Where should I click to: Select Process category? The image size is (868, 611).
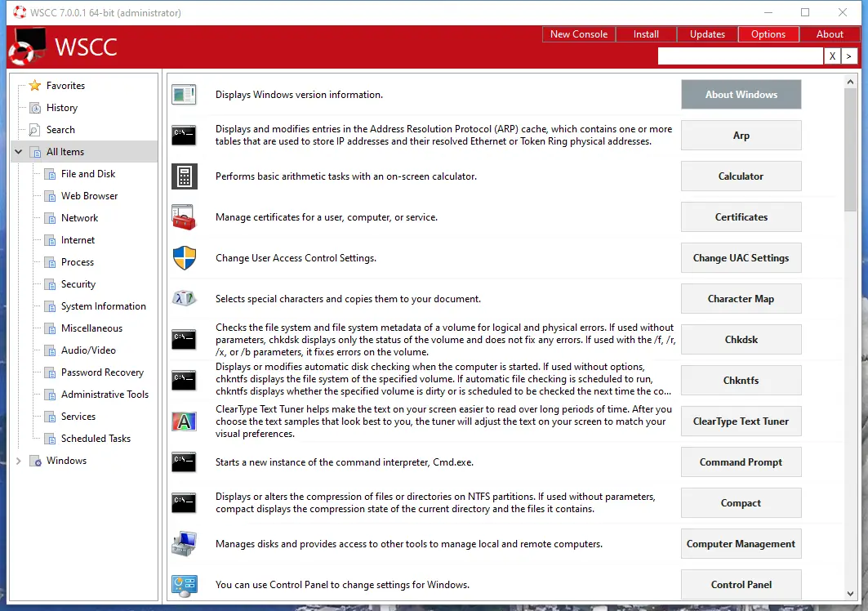tap(77, 262)
